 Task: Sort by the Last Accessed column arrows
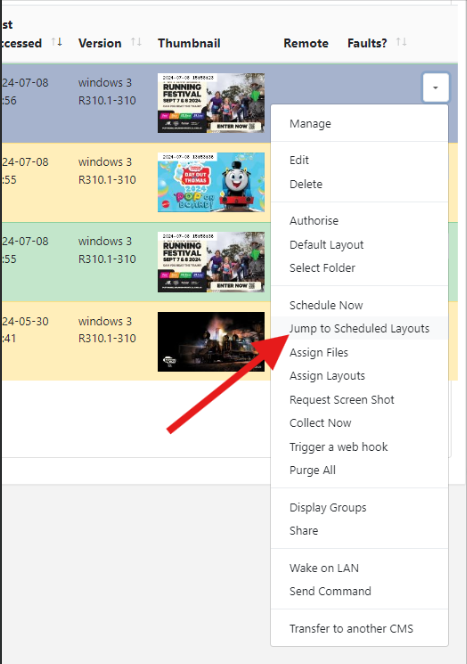[x=56, y=42]
